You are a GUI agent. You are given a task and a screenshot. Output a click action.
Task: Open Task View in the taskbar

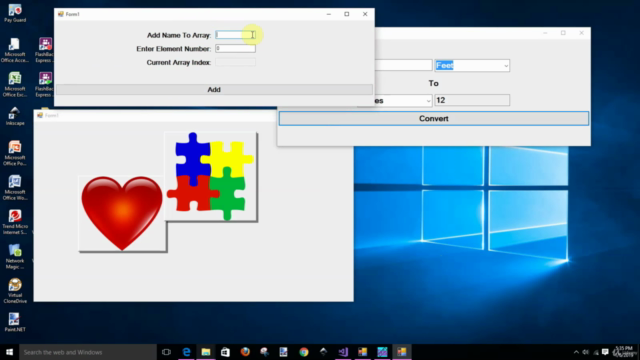[166, 352]
